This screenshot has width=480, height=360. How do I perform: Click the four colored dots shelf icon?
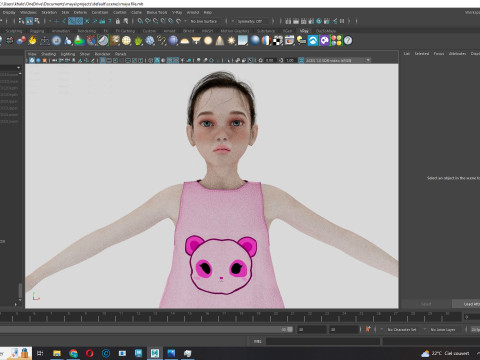[x=336, y=41]
